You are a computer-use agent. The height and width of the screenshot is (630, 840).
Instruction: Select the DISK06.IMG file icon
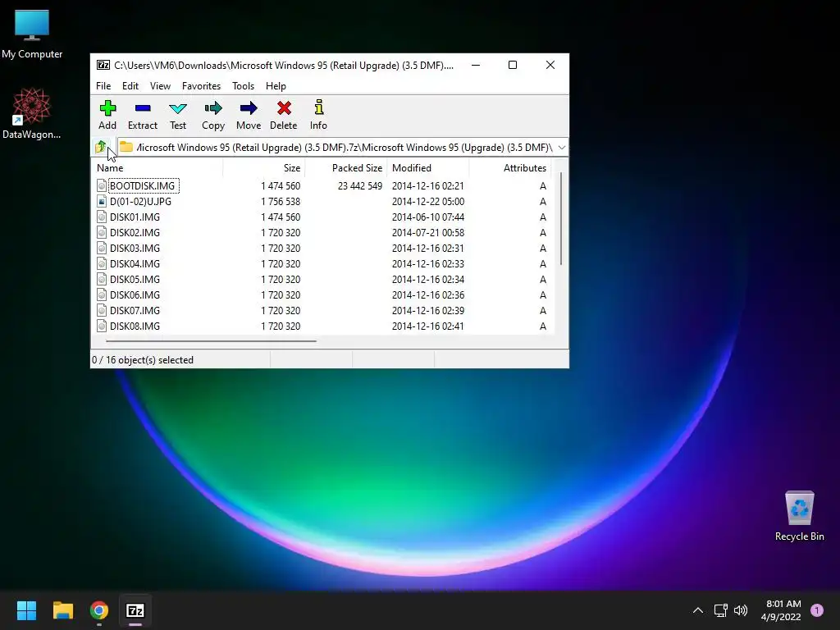click(x=102, y=294)
